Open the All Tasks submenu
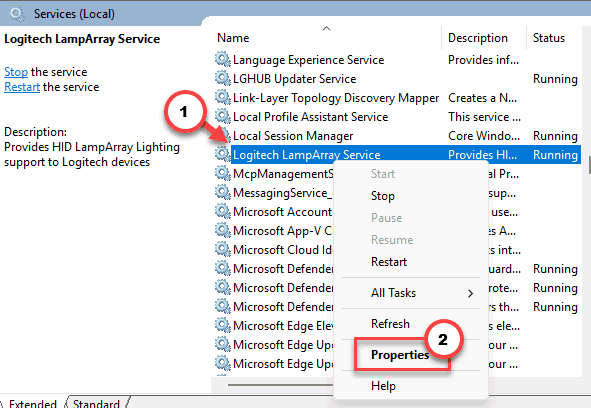The height and width of the screenshot is (408, 591). 411,293
